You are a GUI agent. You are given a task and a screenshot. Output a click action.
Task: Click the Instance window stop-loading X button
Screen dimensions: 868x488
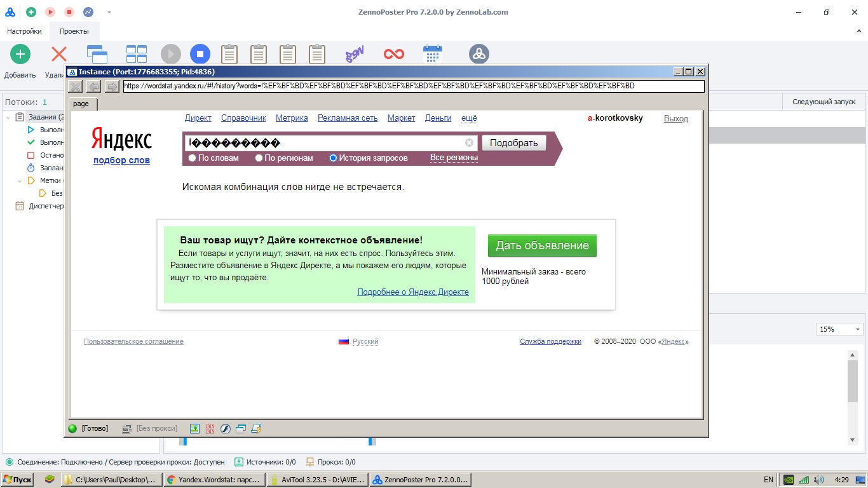coord(75,86)
